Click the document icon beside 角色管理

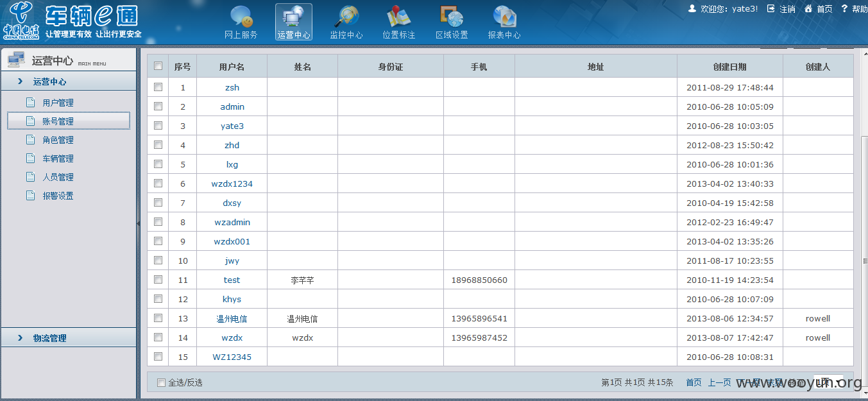click(x=30, y=139)
